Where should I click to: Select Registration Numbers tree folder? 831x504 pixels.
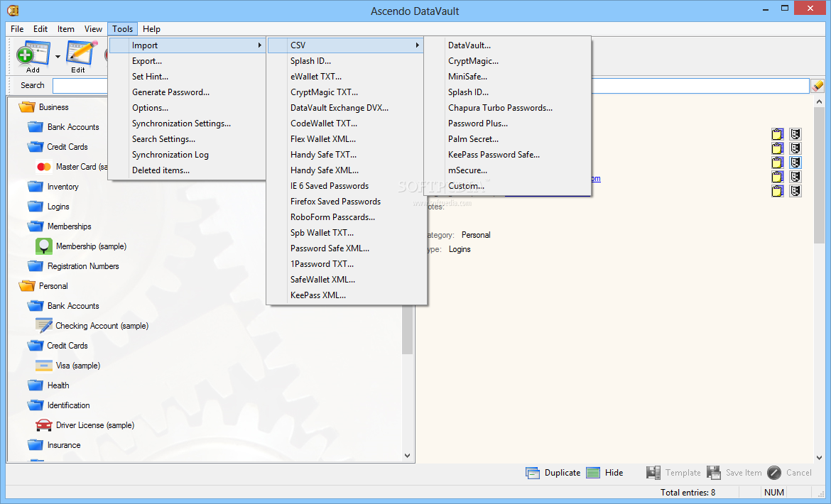[82, 266]
